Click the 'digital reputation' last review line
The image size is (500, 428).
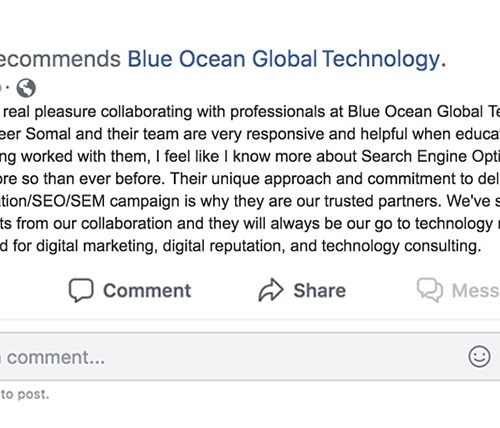point(240,246)
